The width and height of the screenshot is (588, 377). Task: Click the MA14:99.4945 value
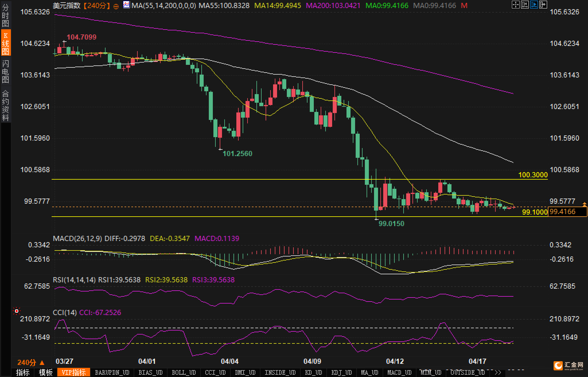tap(278, 5)
